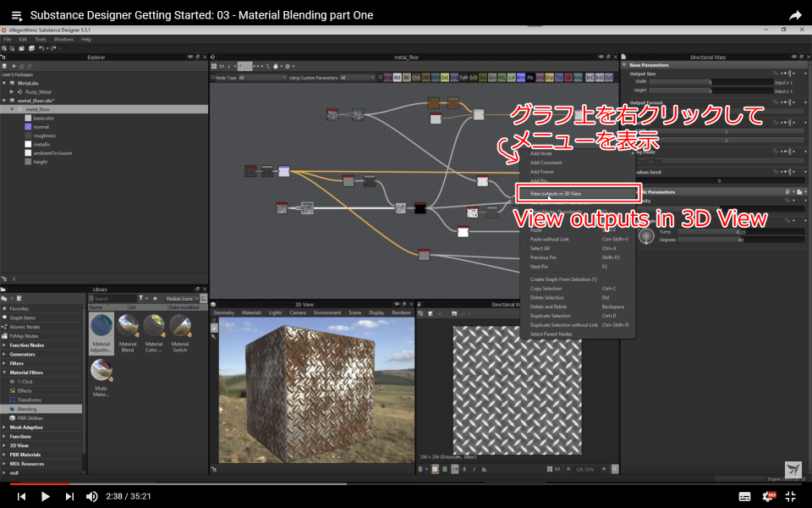The image size is (812, 508).
Task: Exit fullscreen mode
Action: click(791, 497)
